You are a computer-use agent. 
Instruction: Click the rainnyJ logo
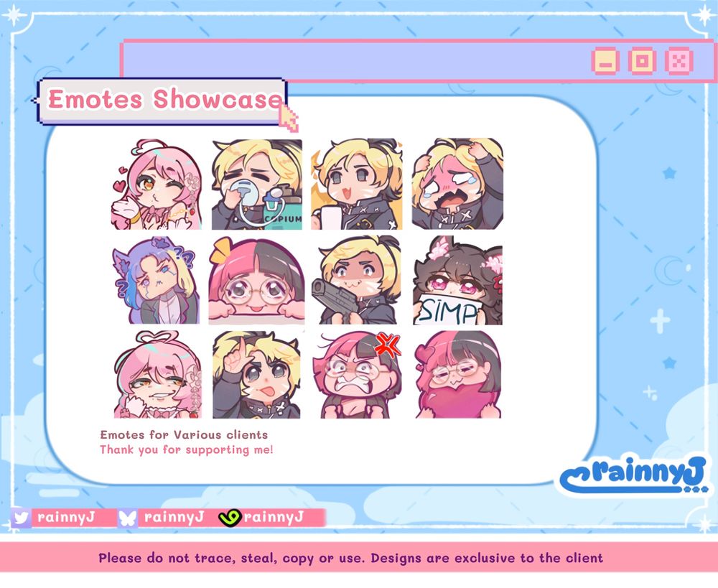[x=635, y=476]
